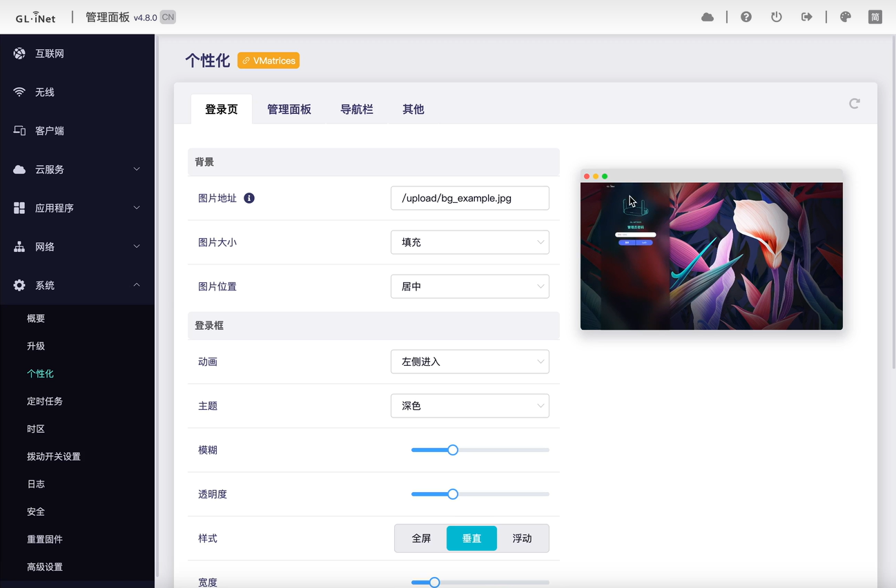Click the image address input field
The width and height of the screenshot is (896, 588).
coord(470,198)
